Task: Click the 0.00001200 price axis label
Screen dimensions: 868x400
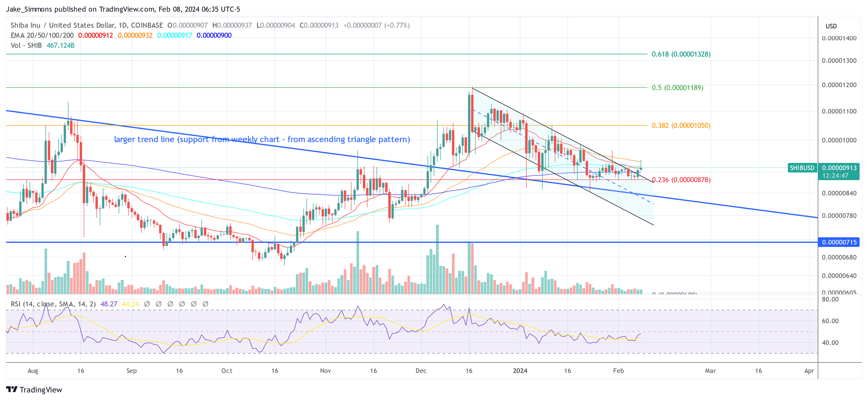Action: [839, 85]
